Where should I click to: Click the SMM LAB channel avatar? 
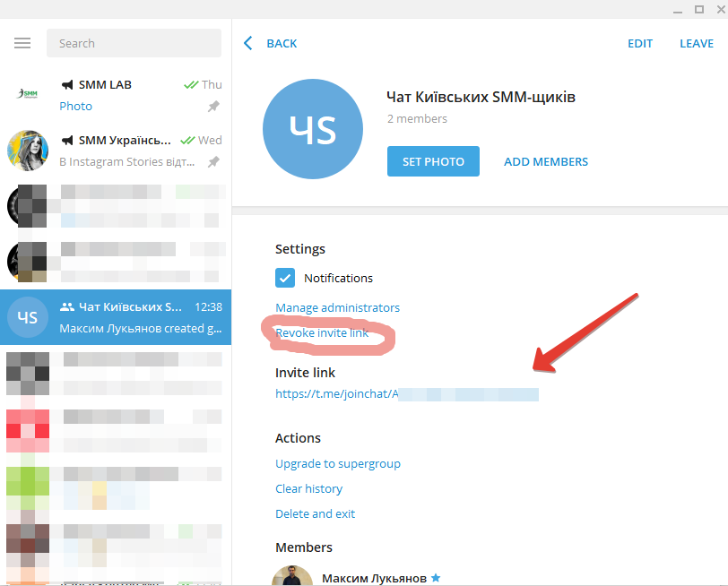pyautogui.click(x=27, y=95)
